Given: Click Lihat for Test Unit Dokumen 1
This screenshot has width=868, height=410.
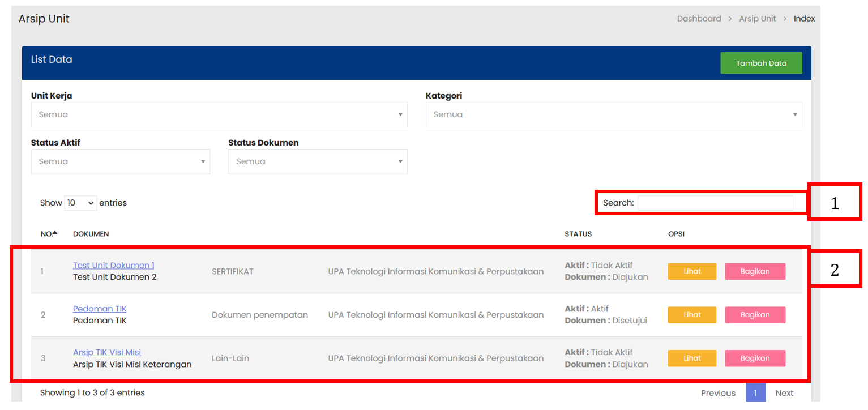Looking at the screenshot, I should pos(692,271).
